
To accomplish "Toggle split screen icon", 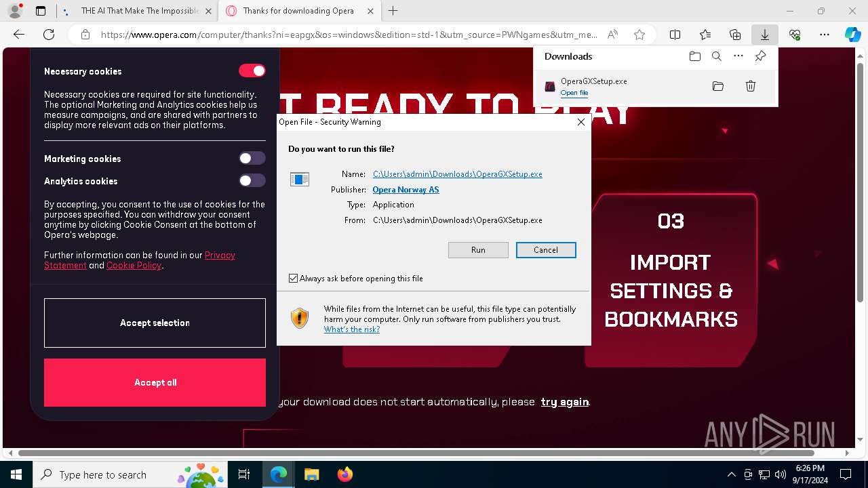I will 675,35.
